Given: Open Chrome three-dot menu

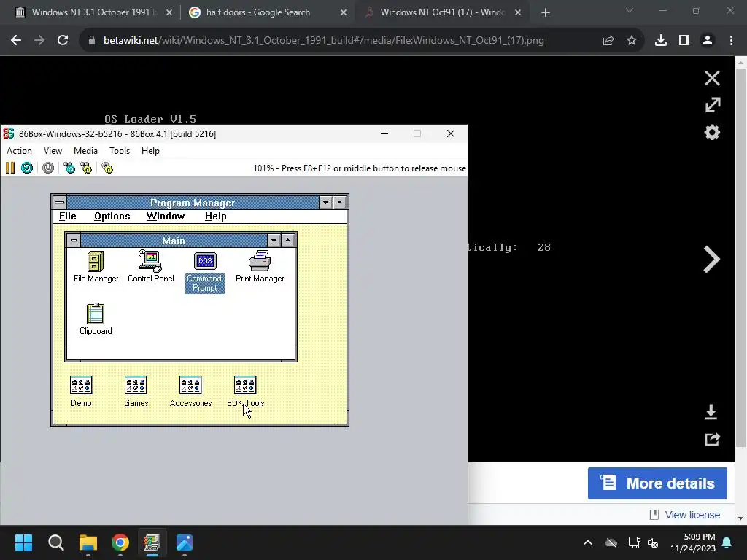Looking at the screenshot, I should tap(731, 41).
